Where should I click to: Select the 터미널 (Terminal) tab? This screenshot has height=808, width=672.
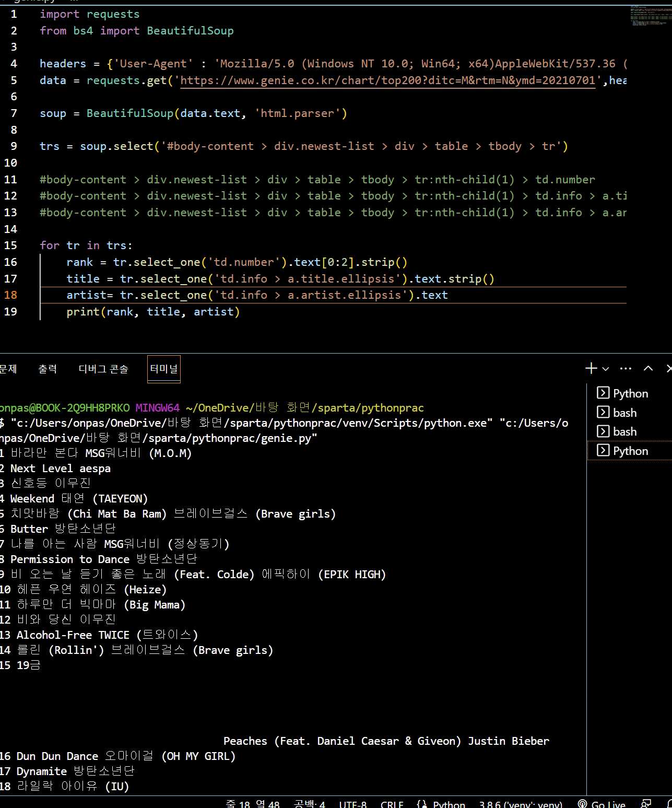164,369
